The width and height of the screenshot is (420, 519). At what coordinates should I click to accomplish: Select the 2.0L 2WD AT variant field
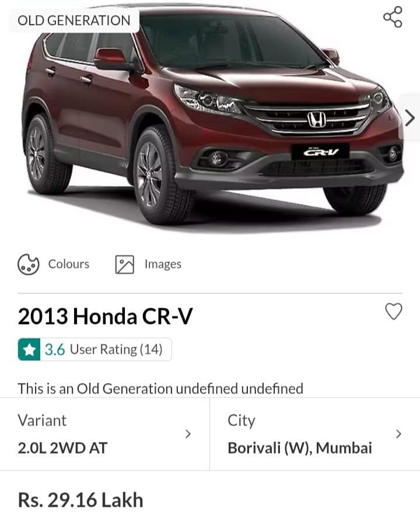click(104, 434)
